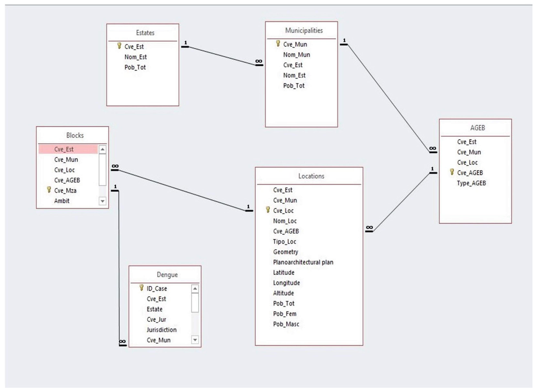The image size is (536, 392).
Task: Click the key icon beside ID_Case in Dengue table
Action: coord(141,288)
